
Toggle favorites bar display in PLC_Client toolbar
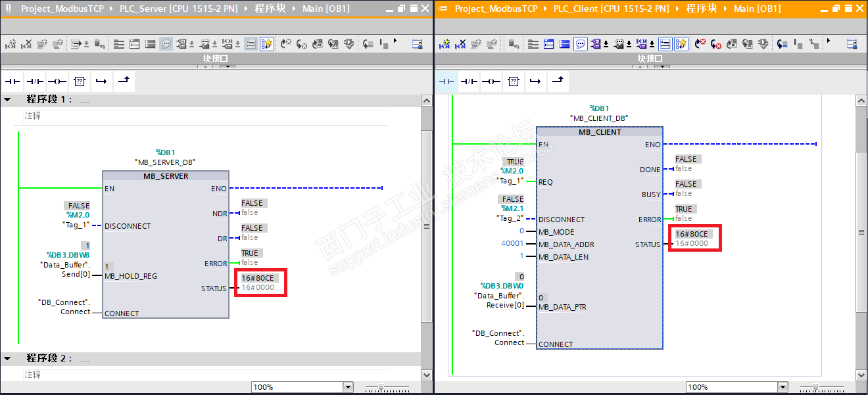681,44
